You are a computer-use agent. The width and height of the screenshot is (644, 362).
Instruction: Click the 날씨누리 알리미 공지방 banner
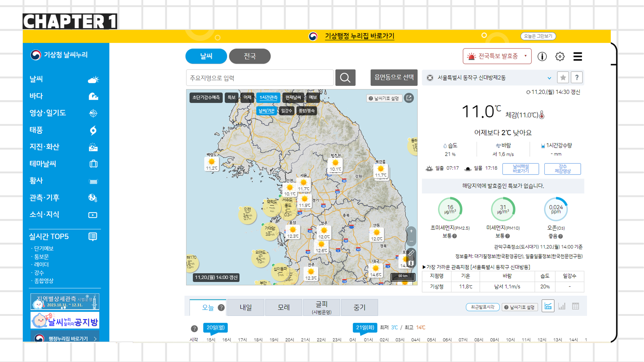[x=65, y=320]
